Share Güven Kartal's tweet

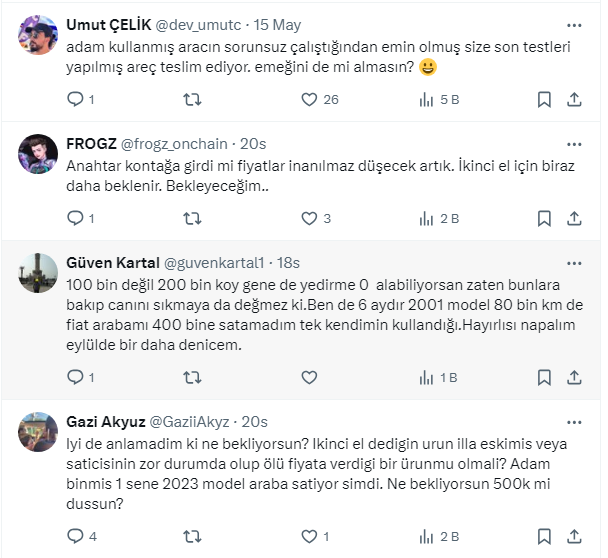click(575, 377)
